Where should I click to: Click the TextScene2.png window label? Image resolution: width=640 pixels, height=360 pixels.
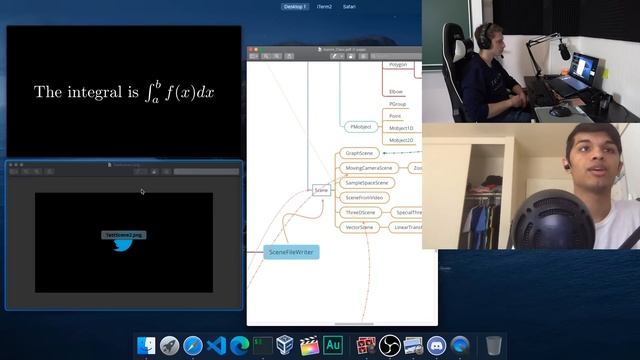tap(124, 235)
